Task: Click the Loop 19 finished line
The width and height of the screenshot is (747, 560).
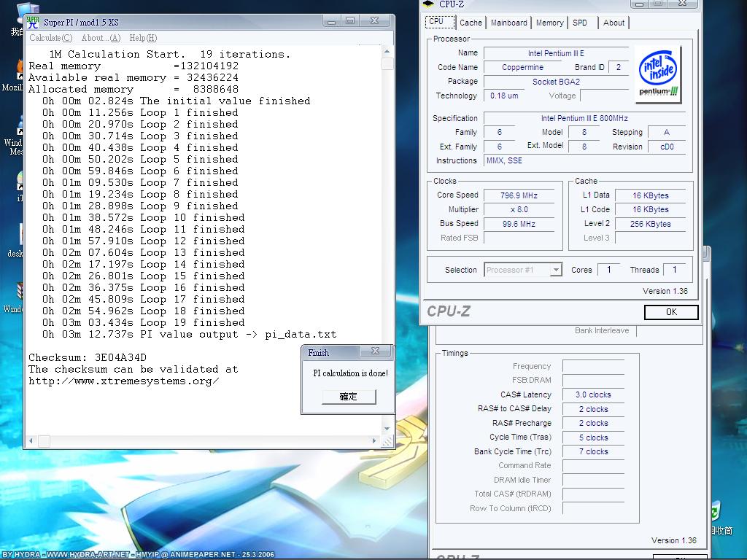Action: pyautogui.click(x=144, y=322)
